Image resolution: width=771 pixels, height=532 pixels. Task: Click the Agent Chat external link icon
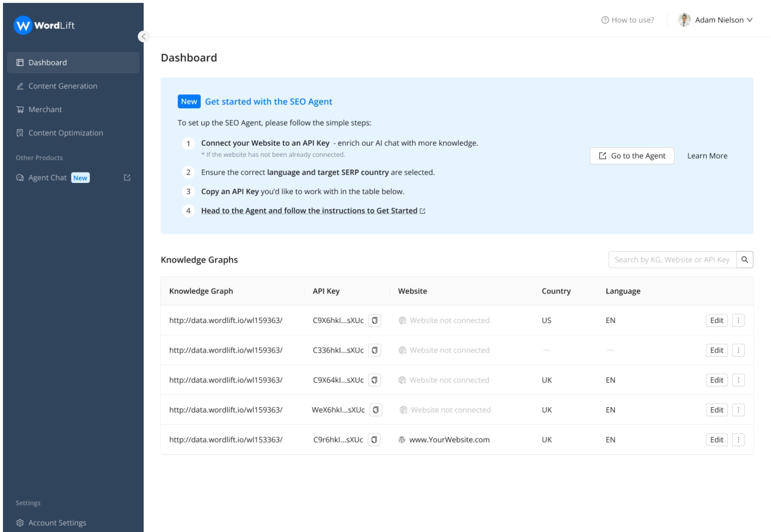127,177
